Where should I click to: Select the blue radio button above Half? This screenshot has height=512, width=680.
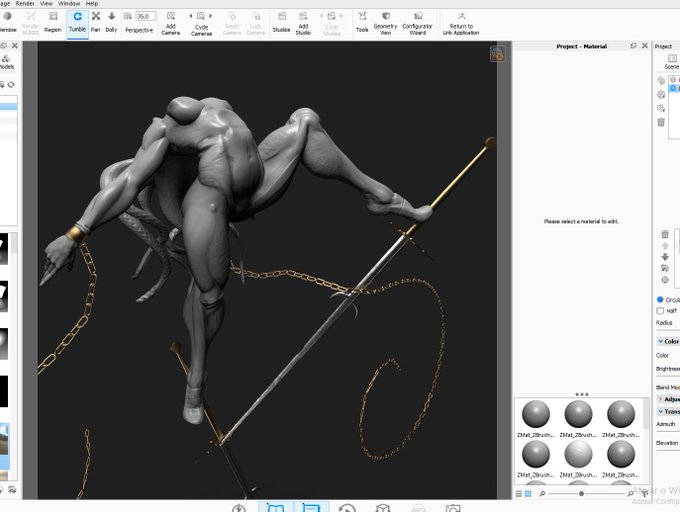[x=660, y=299]
